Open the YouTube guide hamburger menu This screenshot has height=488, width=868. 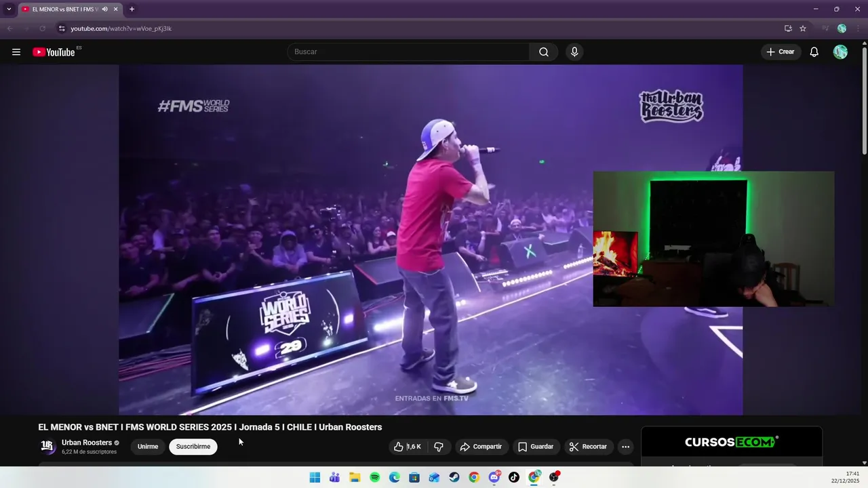16,52
